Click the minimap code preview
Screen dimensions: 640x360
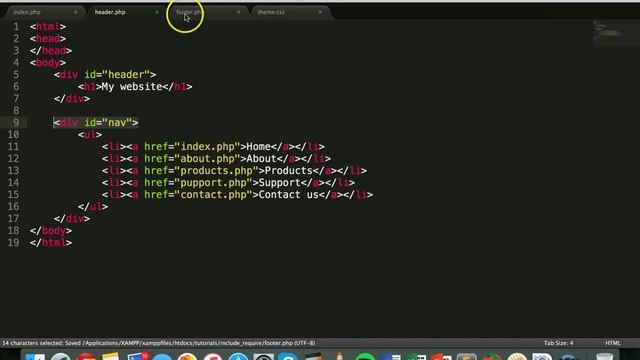point(608,32)
